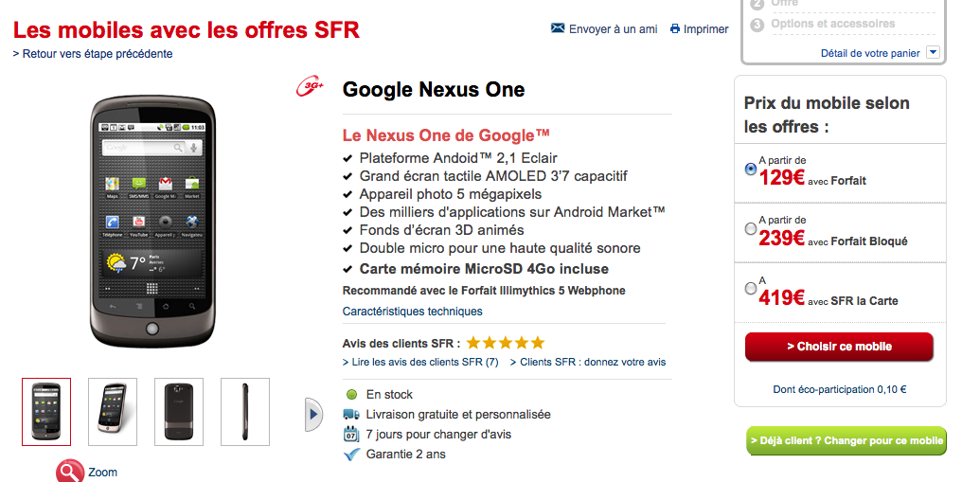The image size is (980, 482).
Task: Go back via Retour vers étape précédente
Action: point(93,54)
